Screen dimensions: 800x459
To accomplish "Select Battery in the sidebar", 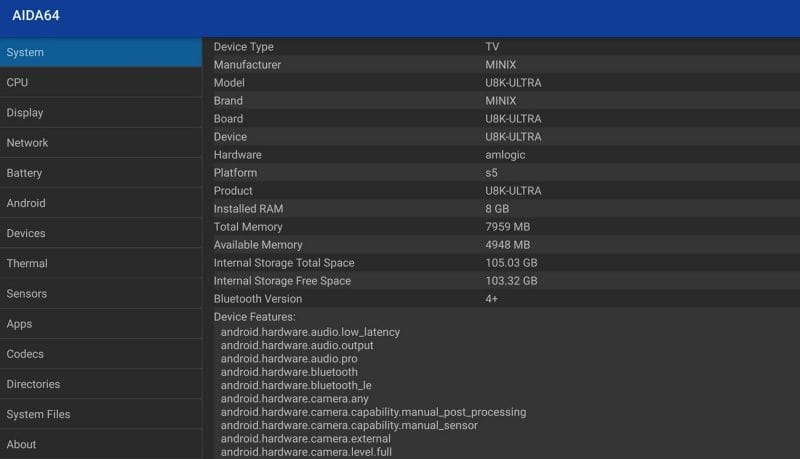I will coord(100,173).
